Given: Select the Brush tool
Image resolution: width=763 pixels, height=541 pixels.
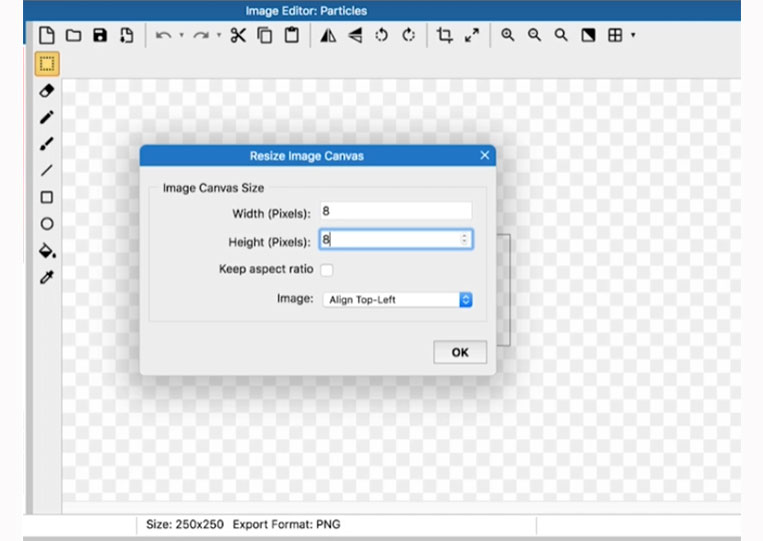Looking at the screenshot, I should [47, 144].
